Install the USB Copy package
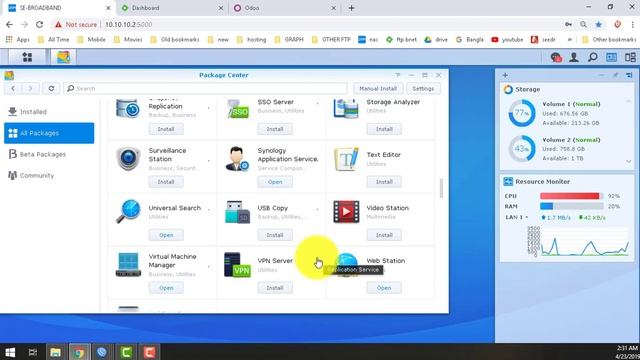Image resolution: width=640 pixels, height=360 pixels. (x=275, y=235)
